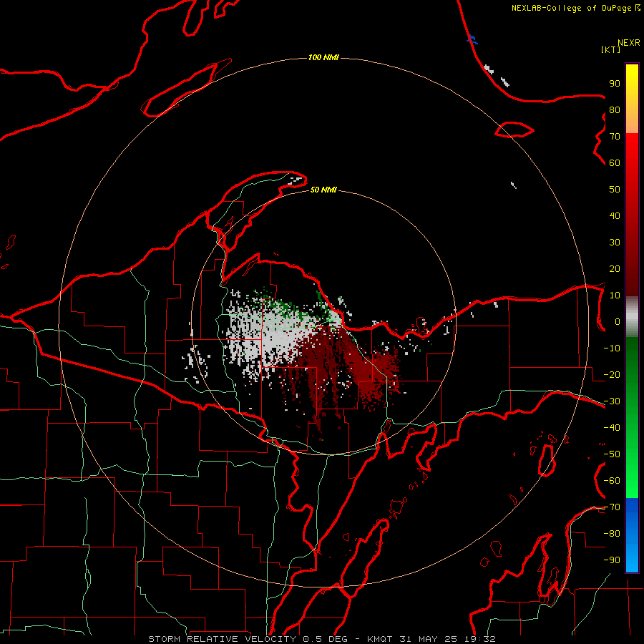This screenshot has height=644, width=644.
Task: Pick the yellow segment of the color bar
Action: tap(632, 99)
